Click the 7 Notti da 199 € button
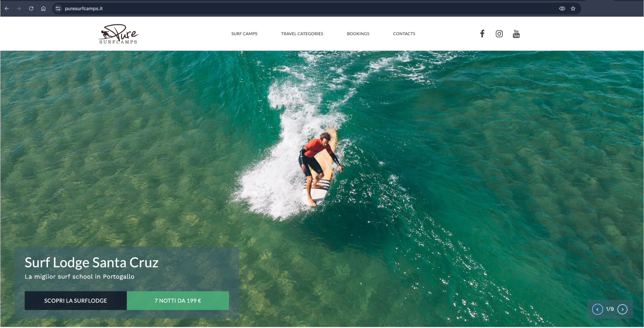Screen dimensions: 644x328 [178, 301]
